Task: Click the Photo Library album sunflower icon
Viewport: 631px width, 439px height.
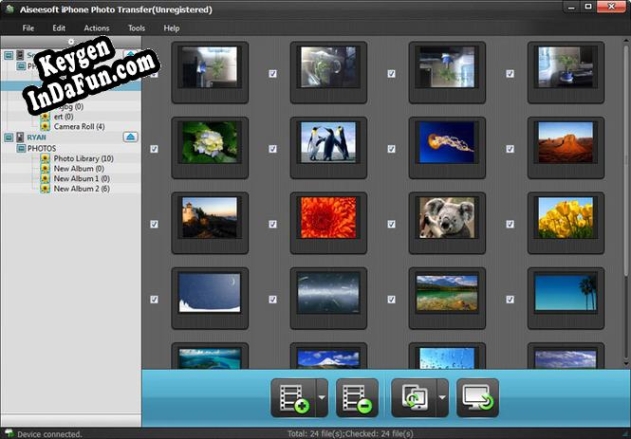Action: click(45, 159)
